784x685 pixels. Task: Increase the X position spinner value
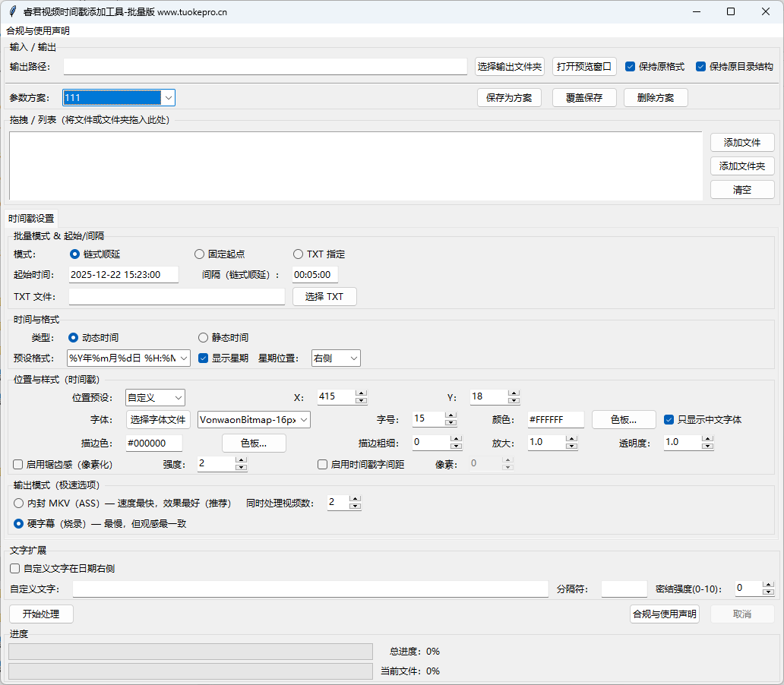(x=362, y=393)
